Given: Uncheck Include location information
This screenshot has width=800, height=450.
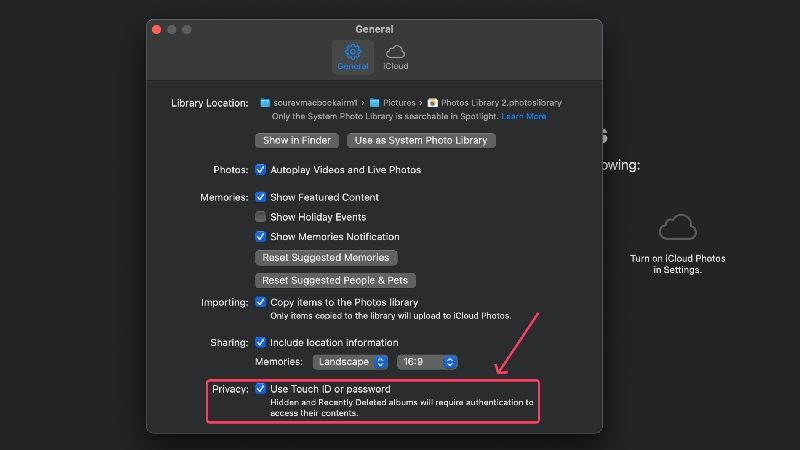Looking at the screenshot, I should pos(260,342).
